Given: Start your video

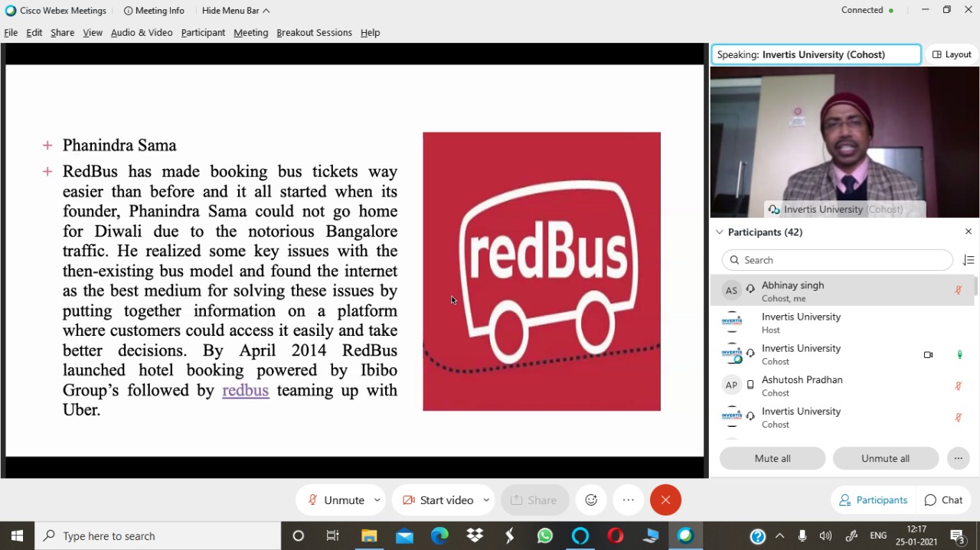Looking at the screenshot, I should 437,500.
